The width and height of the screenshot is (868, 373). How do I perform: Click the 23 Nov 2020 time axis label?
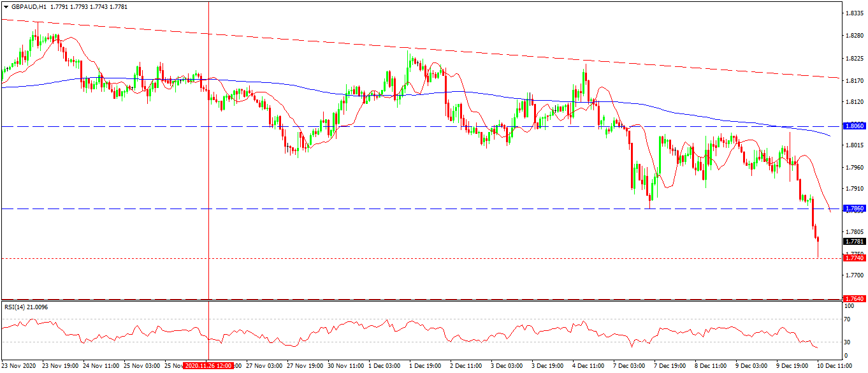click(20, 367)
